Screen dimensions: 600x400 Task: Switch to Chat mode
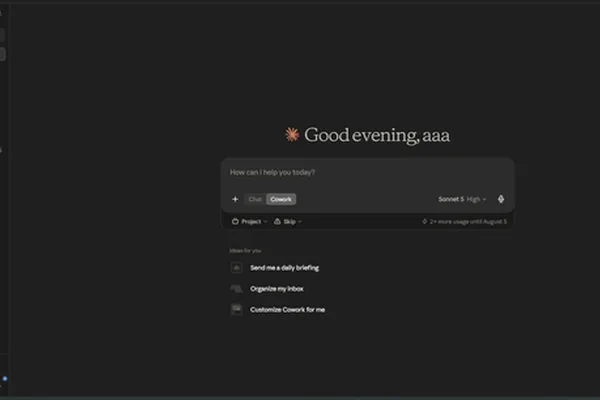[x=255, y=199]
